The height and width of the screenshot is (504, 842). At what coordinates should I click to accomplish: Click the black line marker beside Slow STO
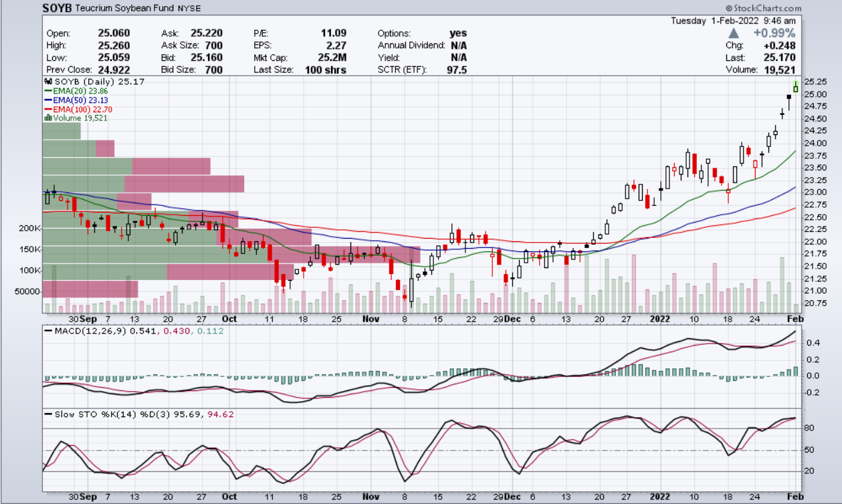click(x=48, y=414)
